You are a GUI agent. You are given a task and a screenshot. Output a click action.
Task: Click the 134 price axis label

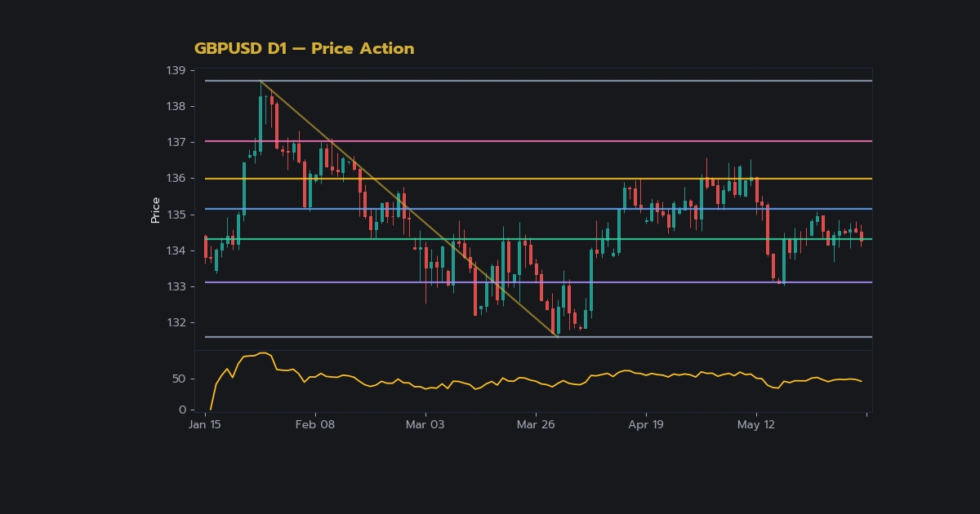176,251
